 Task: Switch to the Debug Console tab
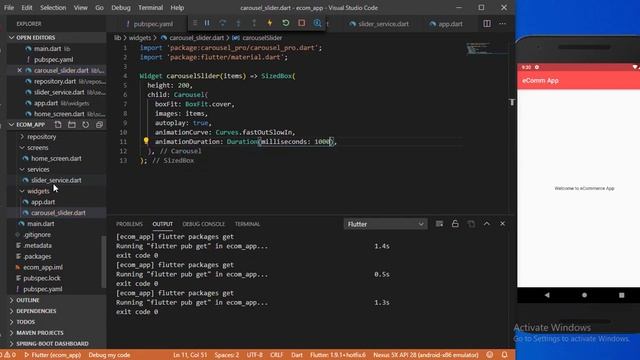[203, 224]
